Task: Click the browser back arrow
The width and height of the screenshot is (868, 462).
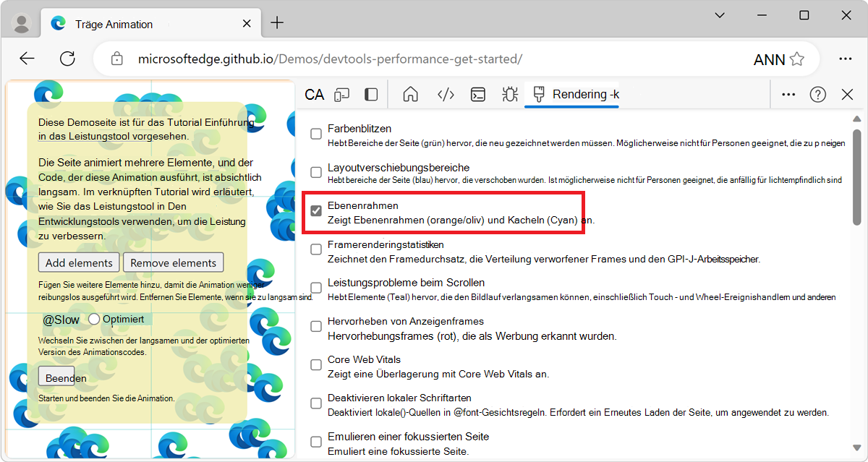Action: tap(27, 59)
